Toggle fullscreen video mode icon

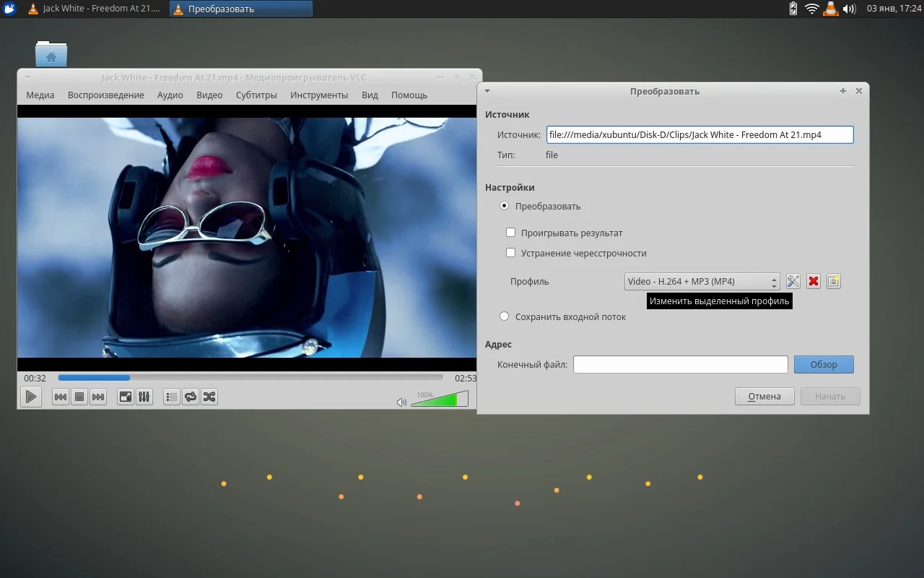[126, 397]
